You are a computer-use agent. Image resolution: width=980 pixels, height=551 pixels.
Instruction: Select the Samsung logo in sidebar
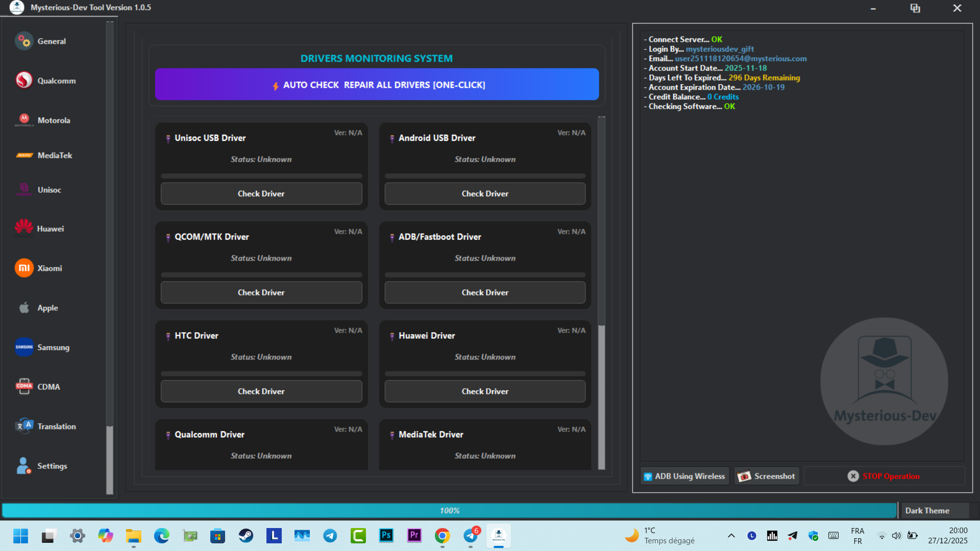(24, 347)
